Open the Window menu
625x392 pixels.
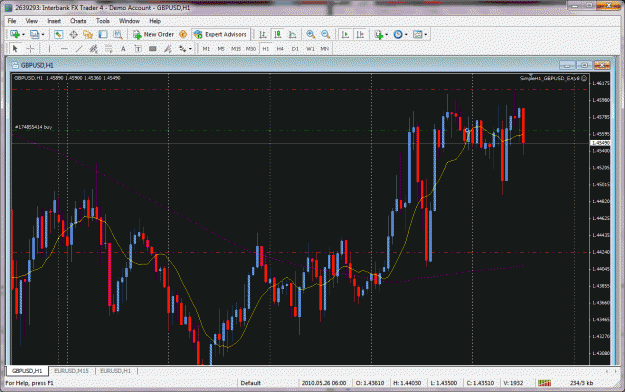(x=129, y=21)
